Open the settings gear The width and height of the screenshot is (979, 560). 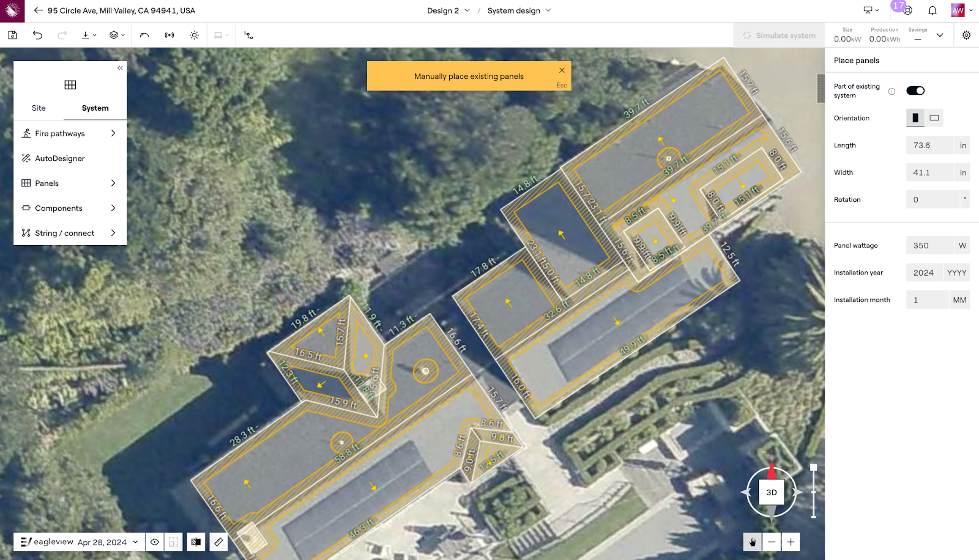pos(966,35)
